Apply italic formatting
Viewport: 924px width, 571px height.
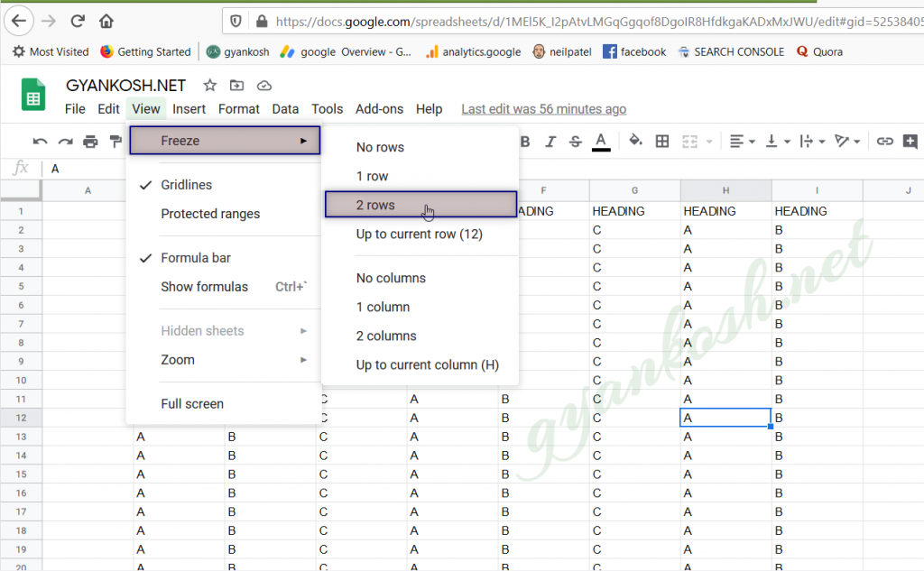point(550,141)
